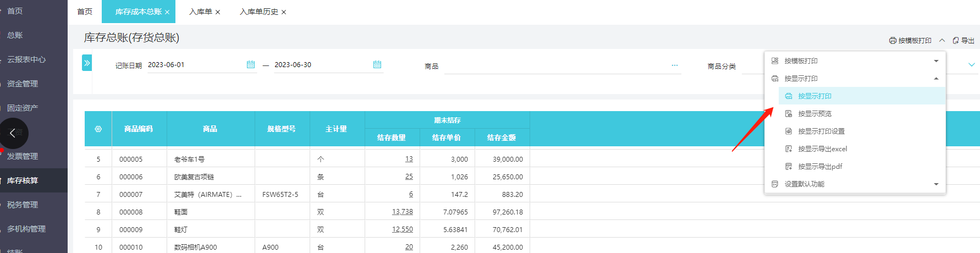The height and width of the screenshot is (253, 980).
Task: Click the ellipsis icon in 商品 field
Action: pos(674,65)
